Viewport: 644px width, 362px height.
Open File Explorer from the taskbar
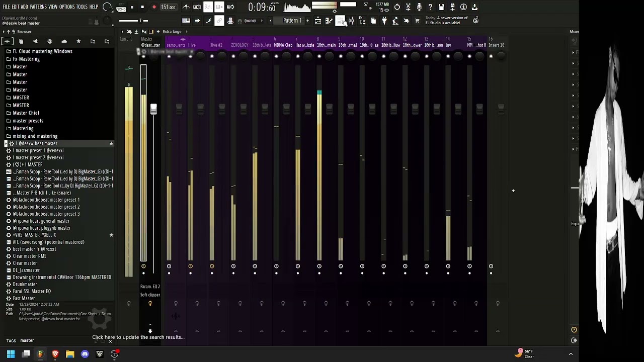(70, 354)
